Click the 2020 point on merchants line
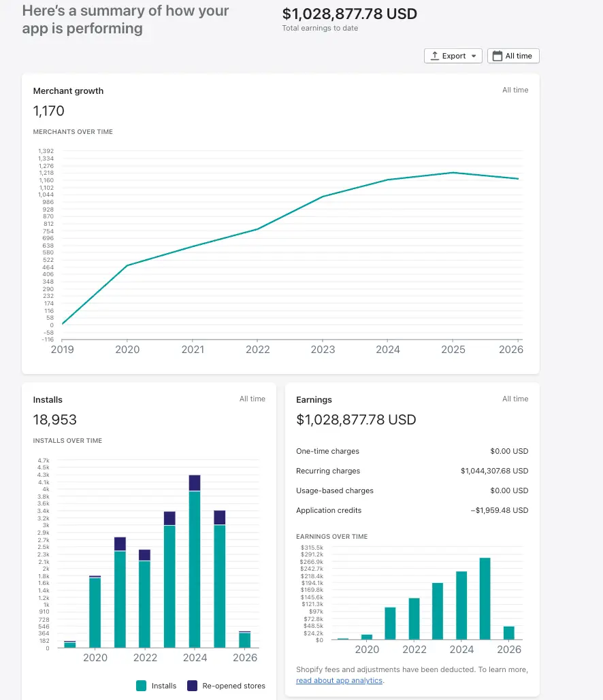Viewport: 603px width, 700px height. pyautogui.click(x=127, y=265)
